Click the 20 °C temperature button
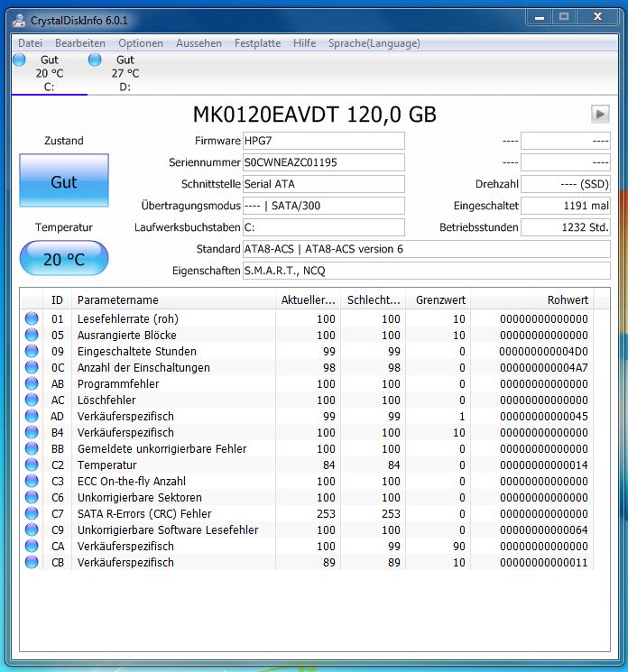Screen dimensions: 628x672 tap(64, 258)
